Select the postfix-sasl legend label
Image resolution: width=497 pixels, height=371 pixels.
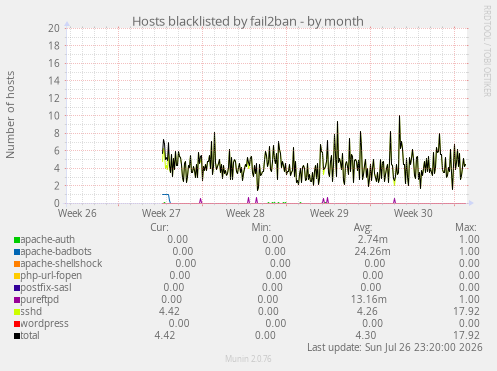point(46,287)
